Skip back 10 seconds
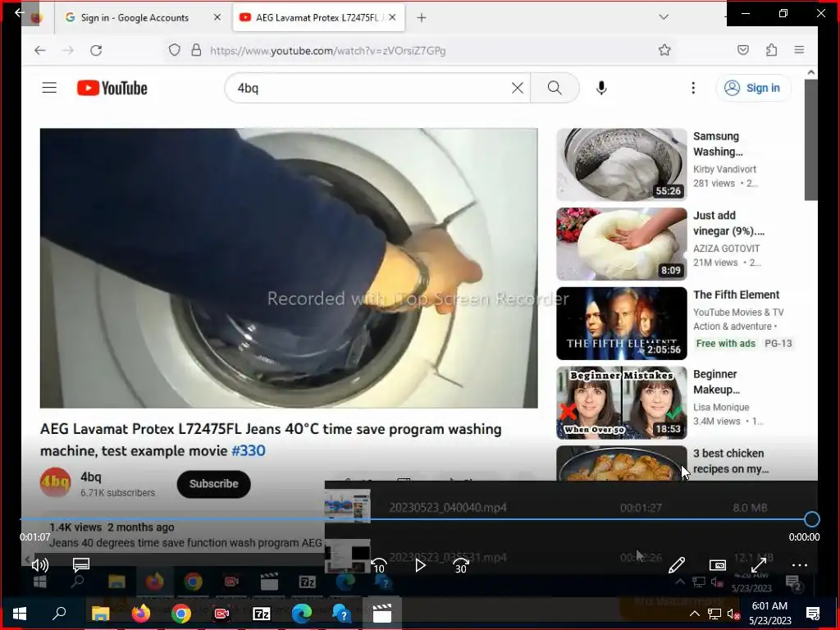The width and height of the screenshot is (840, 630). (x=379, y=566)
